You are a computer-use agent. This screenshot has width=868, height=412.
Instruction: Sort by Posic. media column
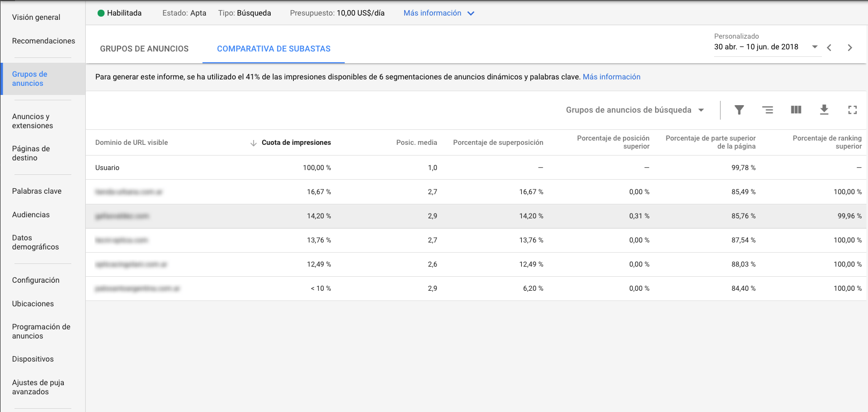point(417,143)
